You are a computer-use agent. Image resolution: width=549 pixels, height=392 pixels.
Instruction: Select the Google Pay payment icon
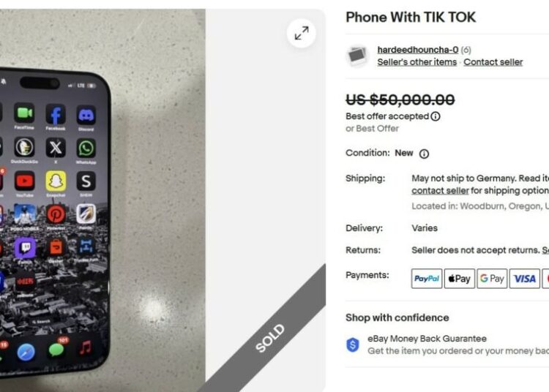tap(492, 279)
